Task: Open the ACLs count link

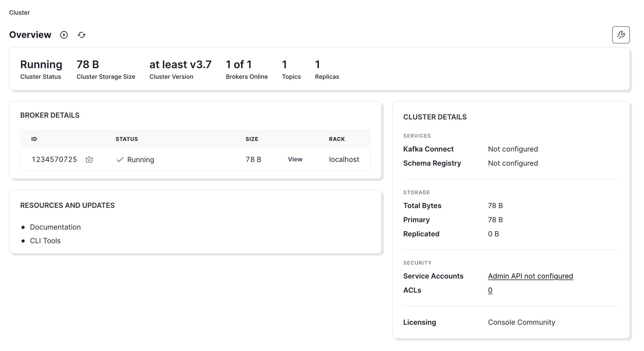Action: pos(490,290)
